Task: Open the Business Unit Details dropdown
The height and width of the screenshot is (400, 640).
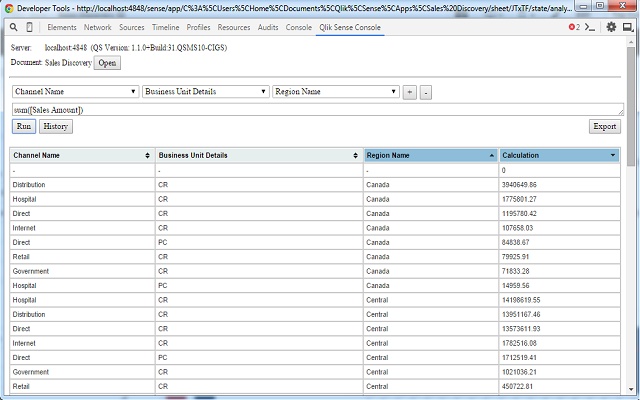Action: click(206, 92)
